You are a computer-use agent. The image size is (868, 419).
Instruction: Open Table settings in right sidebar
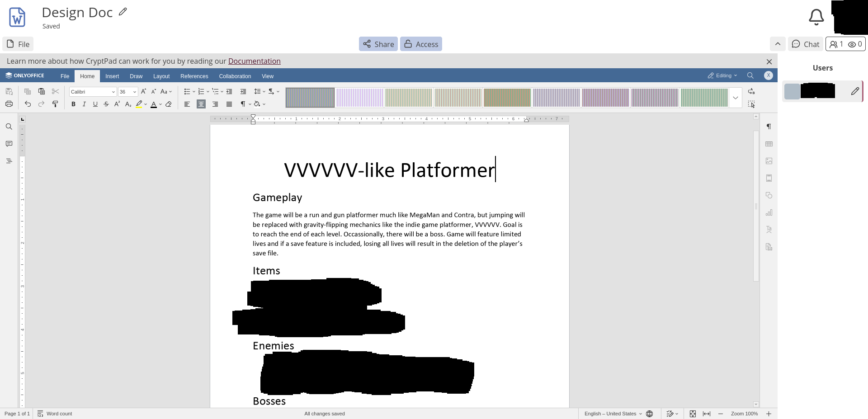point(769,144)
